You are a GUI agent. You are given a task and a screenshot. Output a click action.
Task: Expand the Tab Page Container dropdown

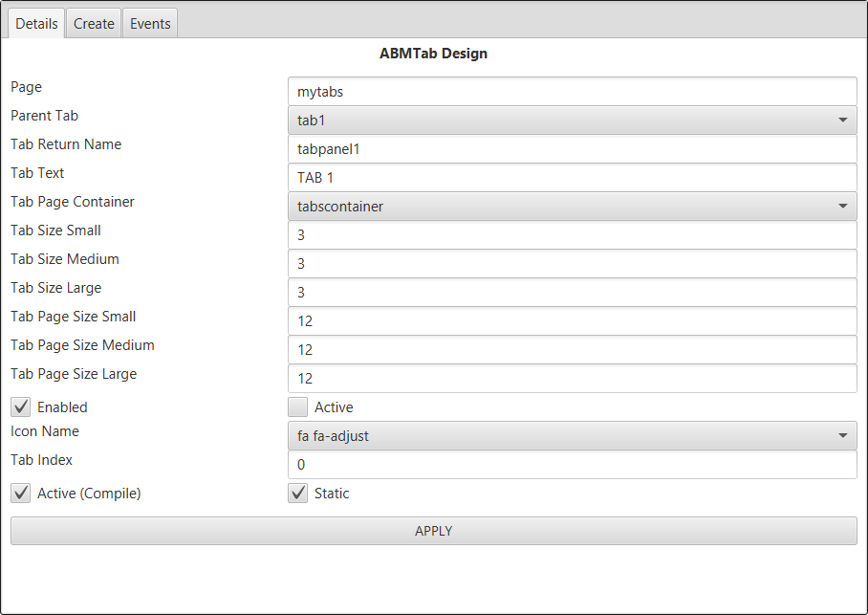point(842,207)
